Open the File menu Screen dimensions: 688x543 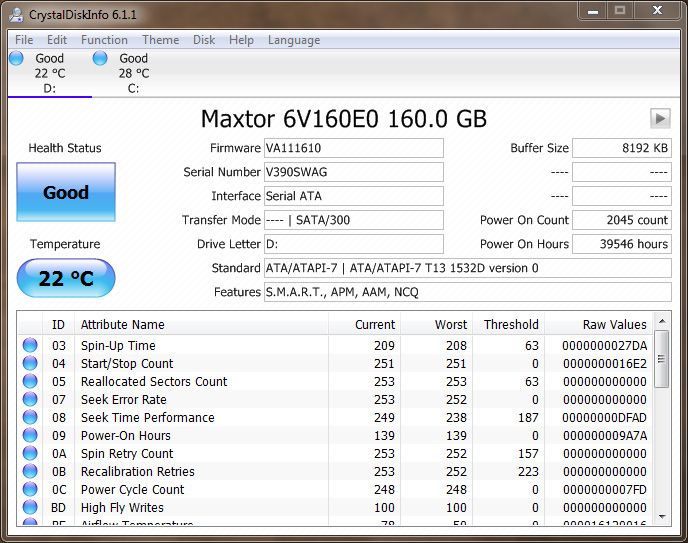(x=24, y=40)
